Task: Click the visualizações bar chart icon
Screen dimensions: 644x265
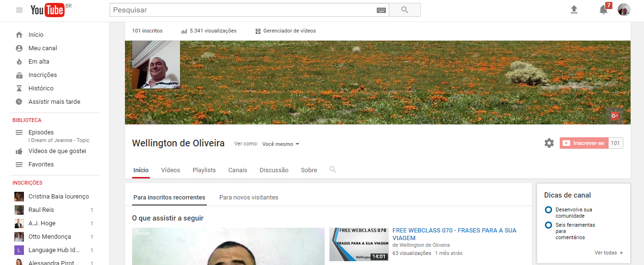Action: coord(184,31)
